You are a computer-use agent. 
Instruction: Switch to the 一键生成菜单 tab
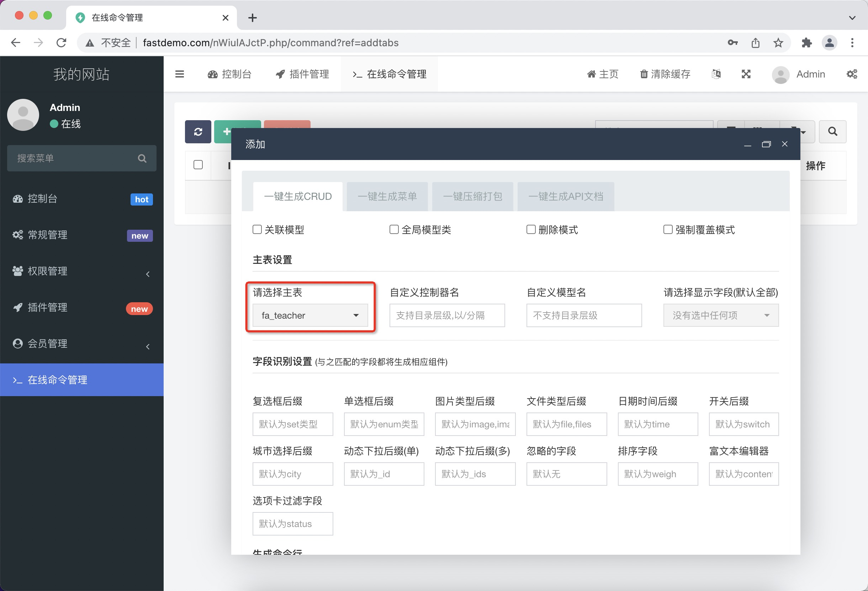(x=387, y=196)
